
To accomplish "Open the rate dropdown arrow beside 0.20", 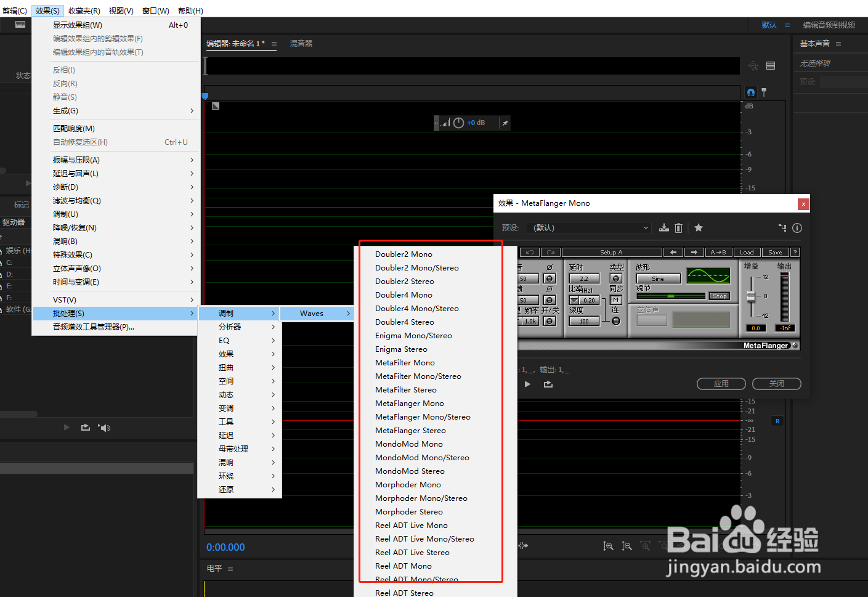I will coord(574,301).
